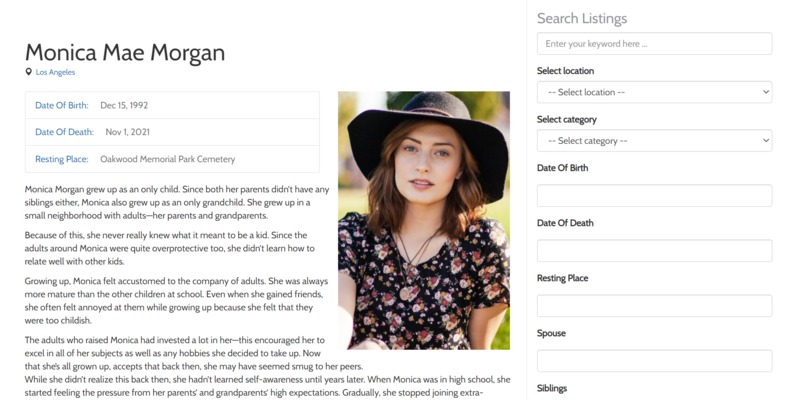The width and height of the screenshot is (806, 400).
Task: Click the paragraph starting 'Growing up, Monica felt'
Action: 176,301
